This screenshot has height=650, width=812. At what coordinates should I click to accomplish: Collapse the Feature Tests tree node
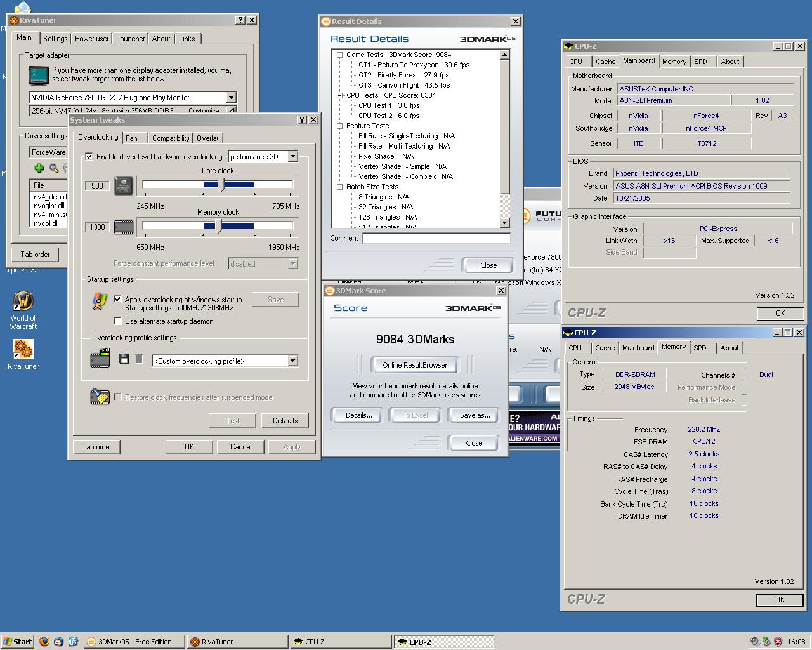pyautogui.click(x=340, y=126)
